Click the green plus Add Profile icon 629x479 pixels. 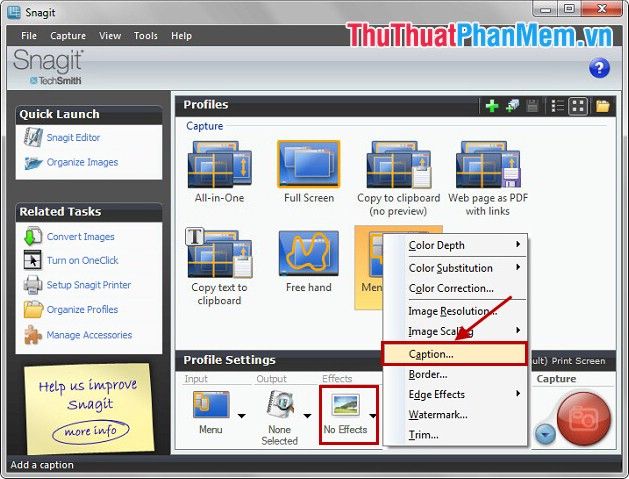492,106
